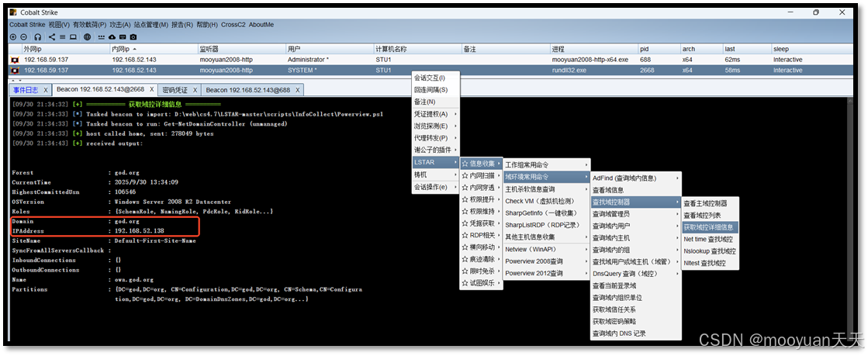This screenshot has height=356, width=868.
Task: Click the beacon icon of the Administrator row
Action: (x=15, y=59)
